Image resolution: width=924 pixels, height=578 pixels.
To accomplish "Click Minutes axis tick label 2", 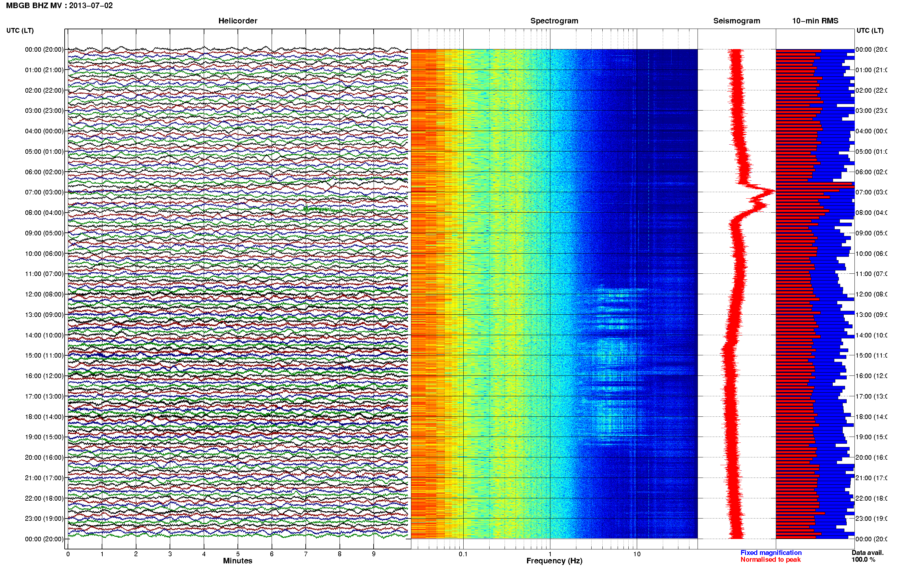I will [x=136, y=554].
